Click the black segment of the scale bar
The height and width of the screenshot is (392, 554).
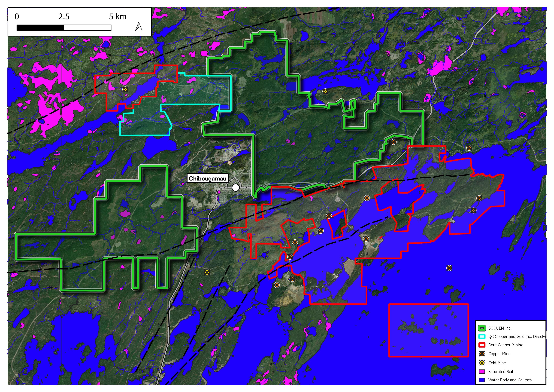coord(40,28)
